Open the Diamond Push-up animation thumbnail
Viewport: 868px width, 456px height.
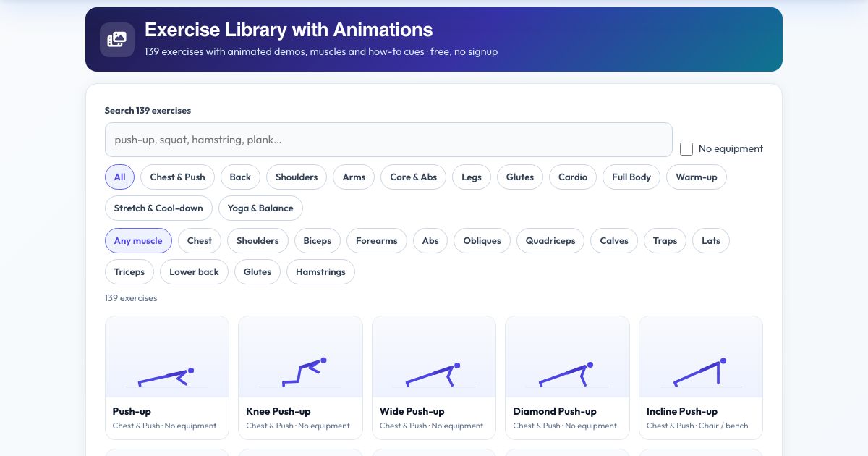[567, 357]
